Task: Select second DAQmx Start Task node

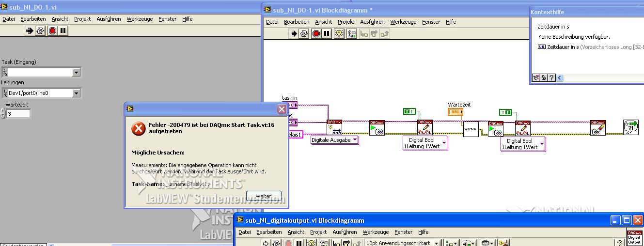Action: point(495,129)
